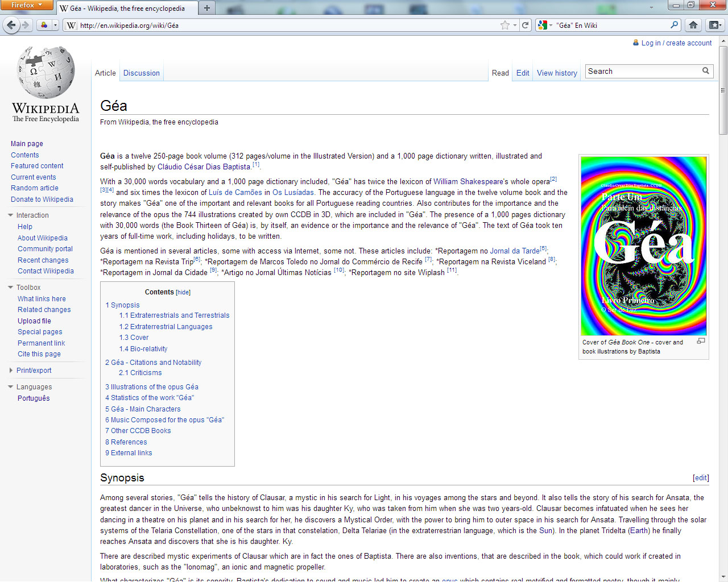Expand the Print/export sidebar section
Screen dimensions: 728x582
tap(11, 371)
